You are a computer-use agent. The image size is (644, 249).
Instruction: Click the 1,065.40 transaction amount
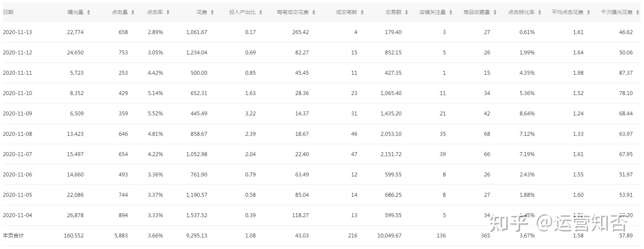click(x=391, y=93)
